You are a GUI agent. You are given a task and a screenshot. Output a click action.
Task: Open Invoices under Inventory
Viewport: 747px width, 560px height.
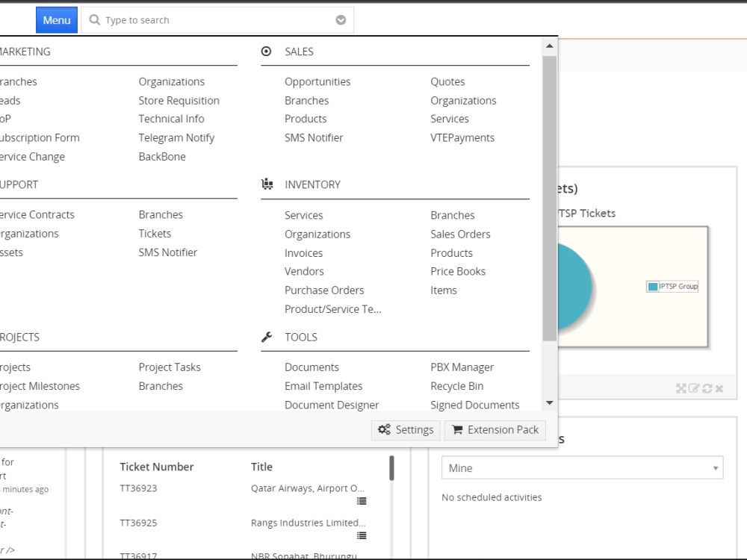(x=303, y=253)
